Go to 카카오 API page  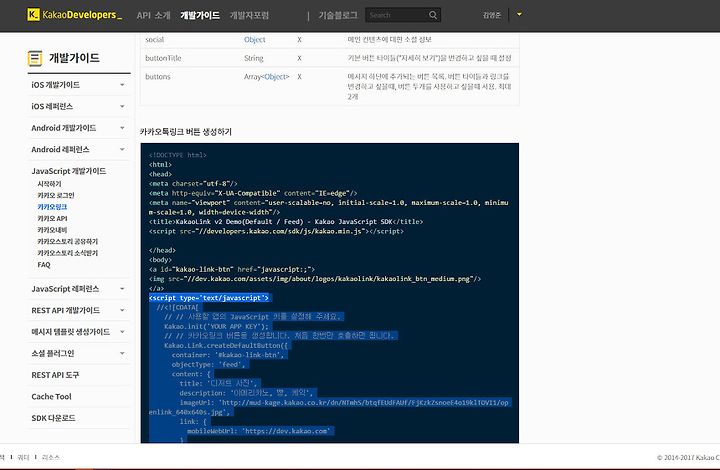point(52,218)
